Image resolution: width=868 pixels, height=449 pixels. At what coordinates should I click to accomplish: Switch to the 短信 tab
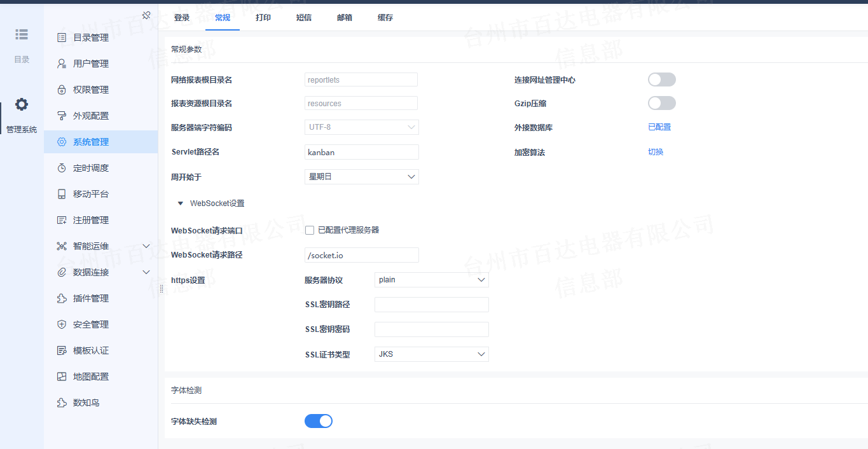pyautogui.click(x=304, y=18)
